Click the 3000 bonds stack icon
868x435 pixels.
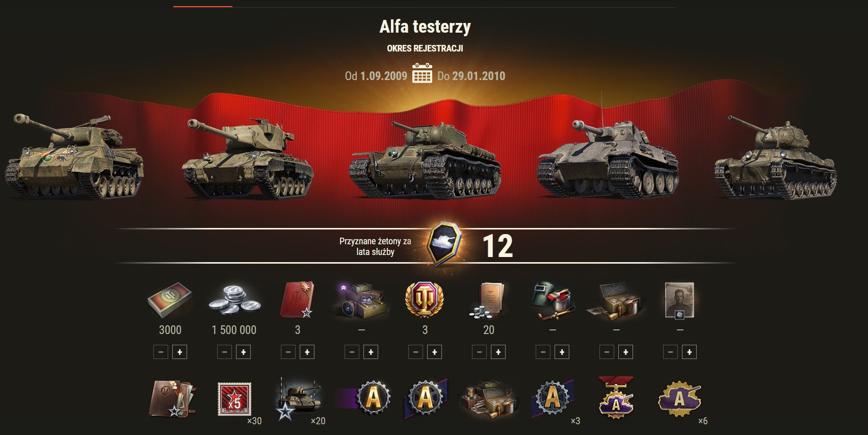170,301
